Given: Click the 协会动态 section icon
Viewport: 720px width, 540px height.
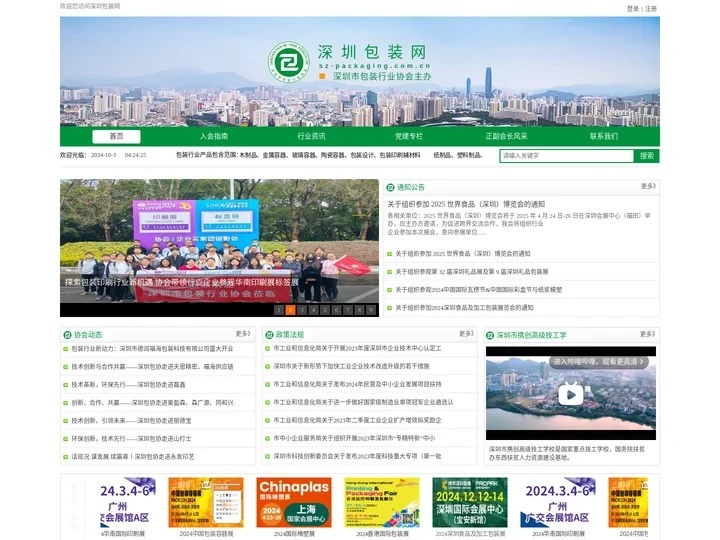Looking at the screenshot, I should [x=68, y=335].
